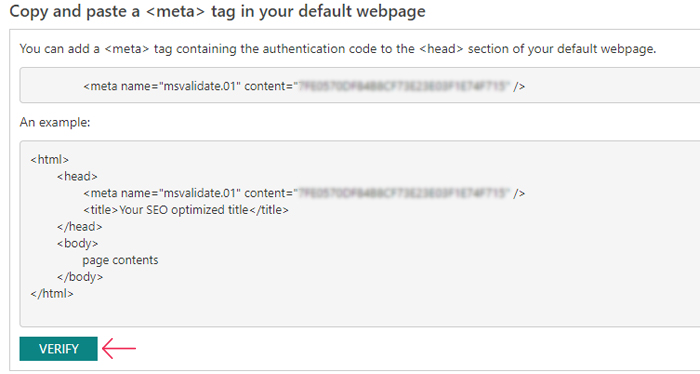This screenshot has width=700, height=374.
Task: Select the msvalidate.01 meta tag code box
Action: 360,86
